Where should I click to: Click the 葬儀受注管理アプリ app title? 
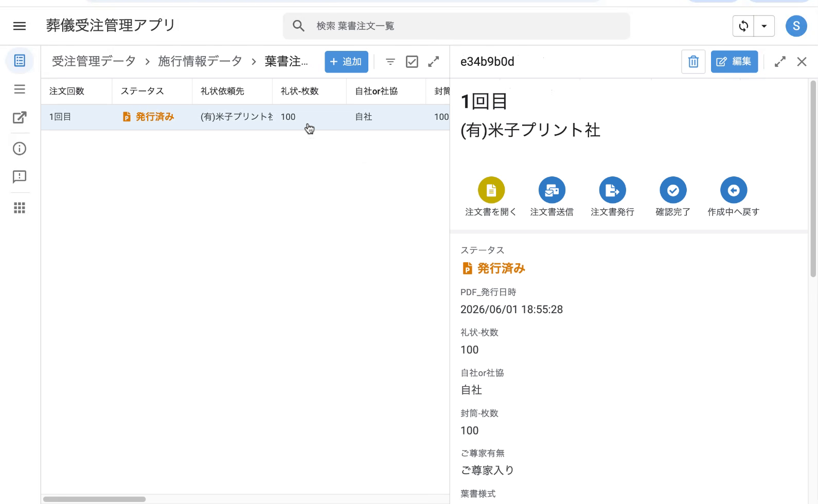pyautogui.click(x=111, y=26)
